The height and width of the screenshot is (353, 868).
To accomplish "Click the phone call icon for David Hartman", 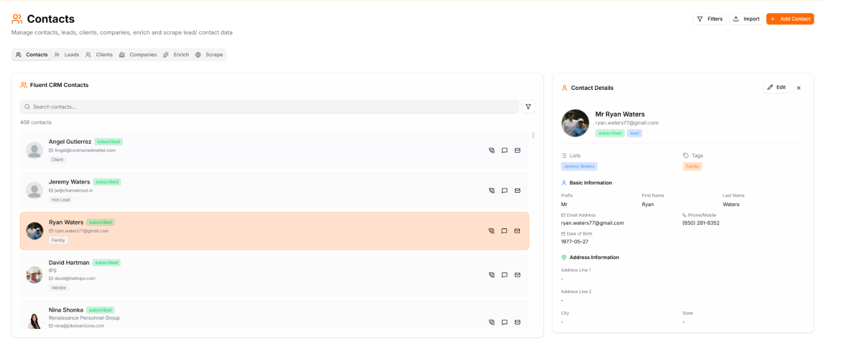I will click(x=492, y=275).
